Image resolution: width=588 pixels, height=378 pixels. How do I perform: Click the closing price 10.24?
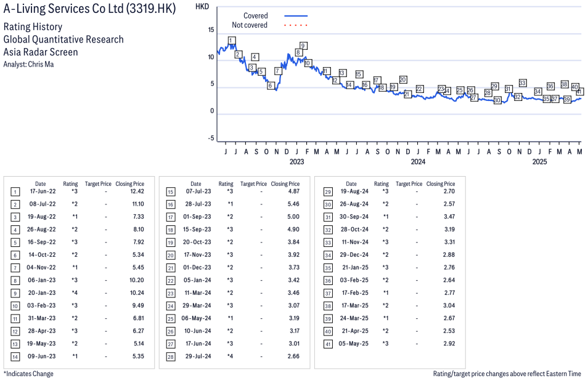point(137,292)
